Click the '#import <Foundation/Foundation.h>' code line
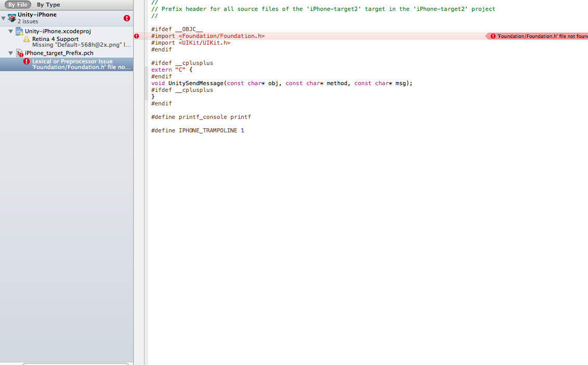The image size is (588, 365). pyautogui.click(x=208, y=36)
